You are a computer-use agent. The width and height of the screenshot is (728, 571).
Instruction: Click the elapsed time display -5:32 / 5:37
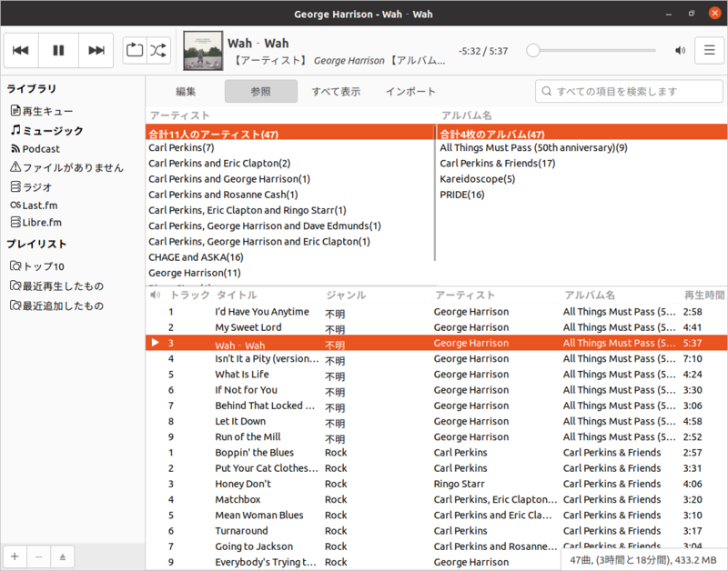(x=483, y=51)
